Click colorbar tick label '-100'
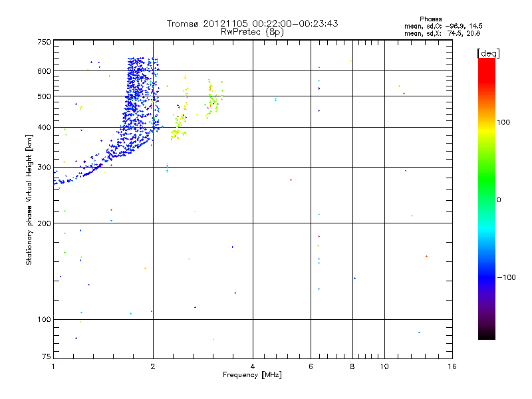The image size is (532, 399). (x=507, y=277)
